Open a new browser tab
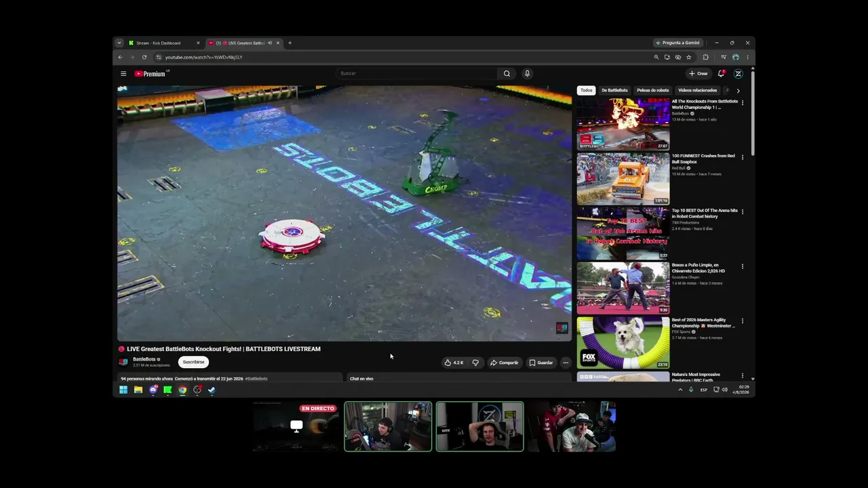868x488 pixels. (x=290, y=43)
